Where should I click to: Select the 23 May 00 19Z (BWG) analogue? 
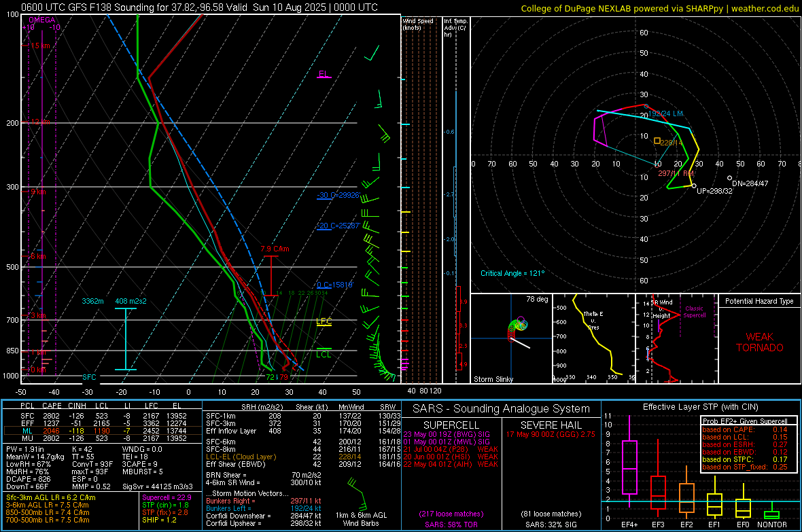447,434
